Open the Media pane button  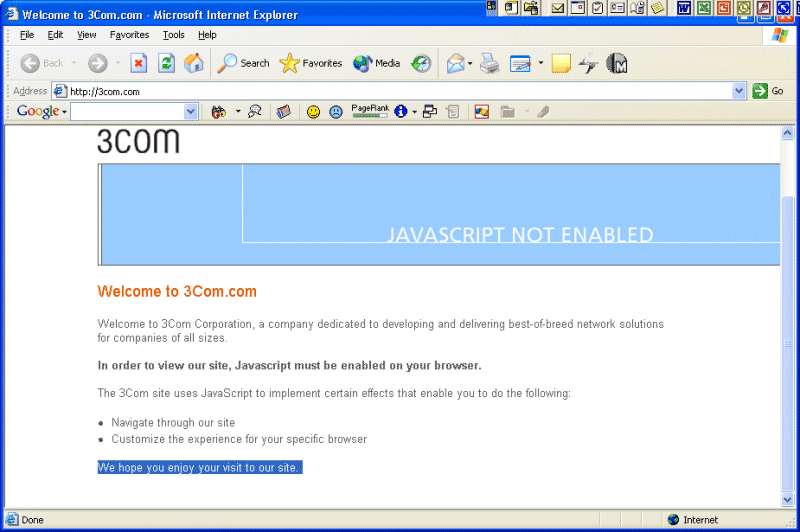click(377, 63)
